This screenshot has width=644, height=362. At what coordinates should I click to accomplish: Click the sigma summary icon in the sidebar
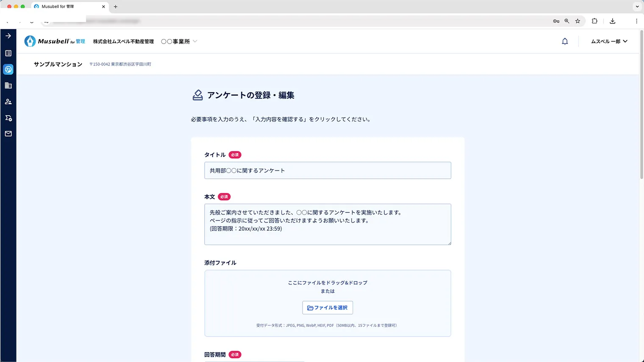(8, 118)
